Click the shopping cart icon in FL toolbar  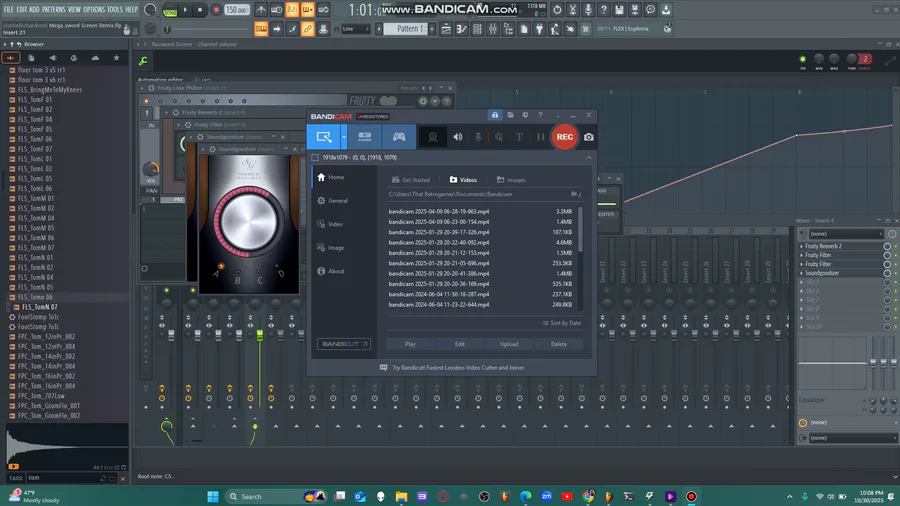point(585,29)
